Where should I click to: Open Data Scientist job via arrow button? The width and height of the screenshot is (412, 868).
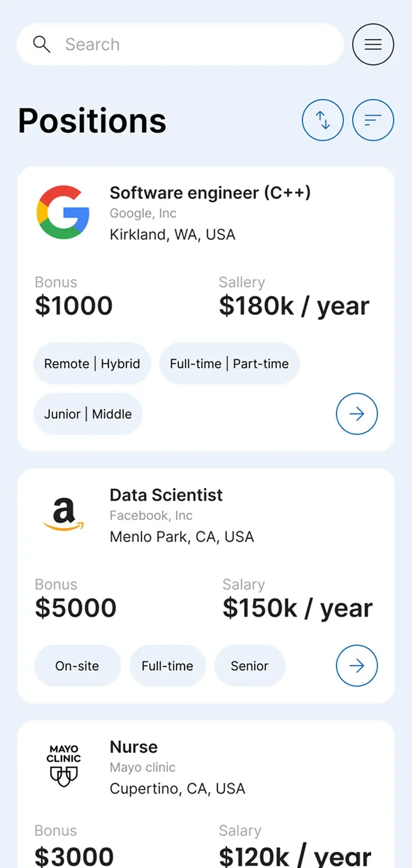point(357,666)
